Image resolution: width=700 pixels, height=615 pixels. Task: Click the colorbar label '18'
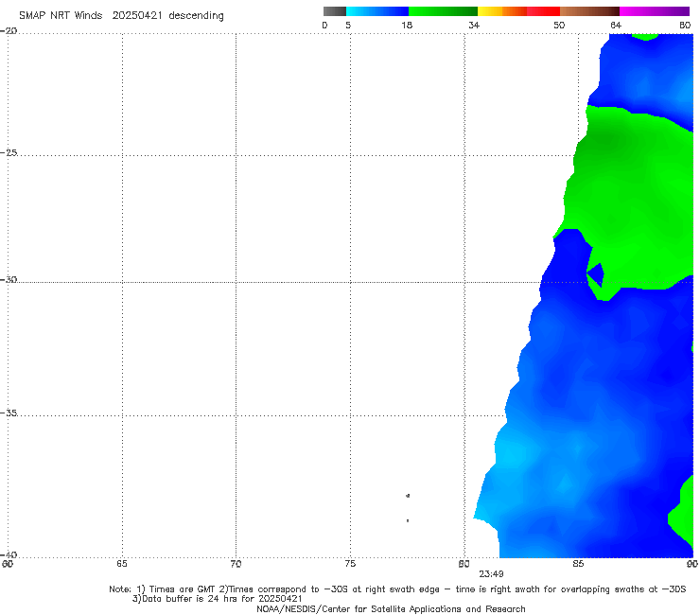tap(407, 26)
